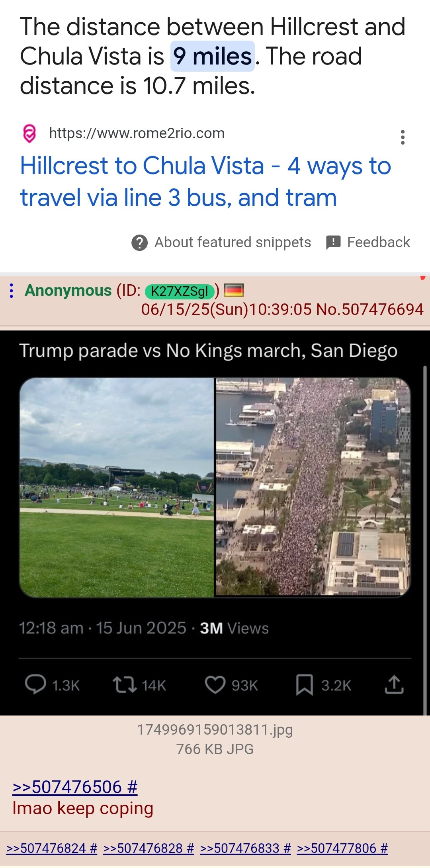This screenshot has width=430, height=868.
Task: Open Hillcrest to Chula Vista result link
Action: pos(205,182)
